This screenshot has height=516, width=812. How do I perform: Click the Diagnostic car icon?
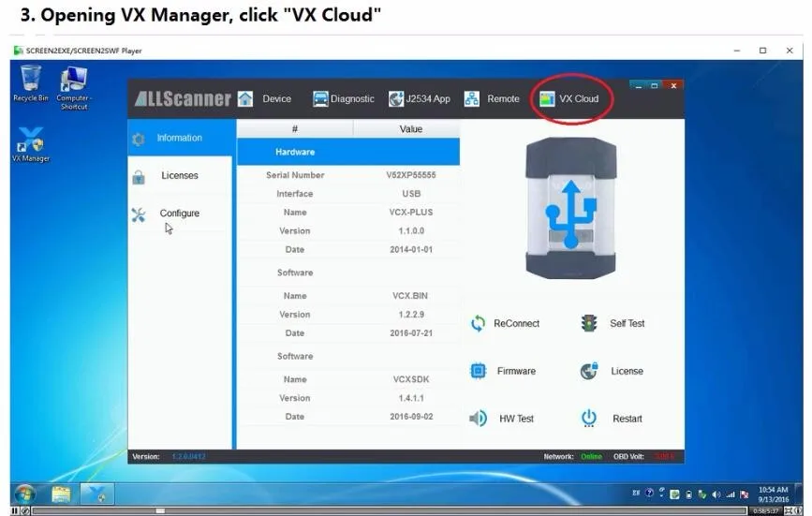pyautogui.click(x=320, y=99)
